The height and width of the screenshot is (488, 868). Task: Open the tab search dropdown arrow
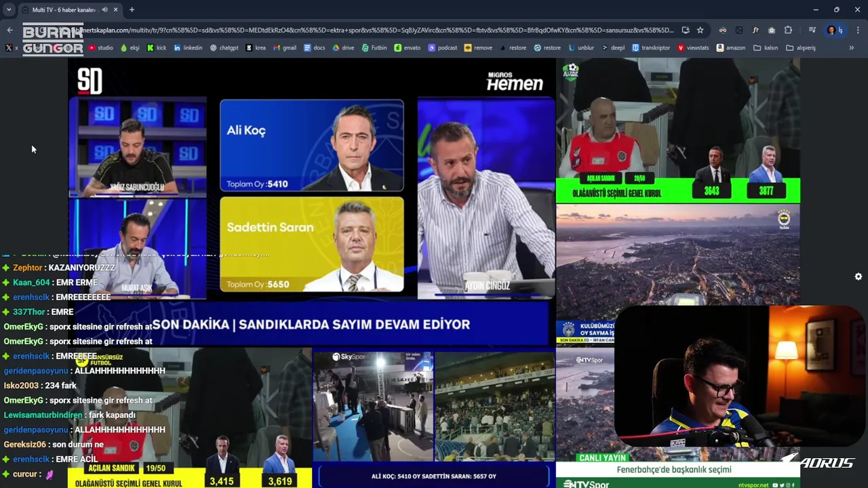[9, 9]
